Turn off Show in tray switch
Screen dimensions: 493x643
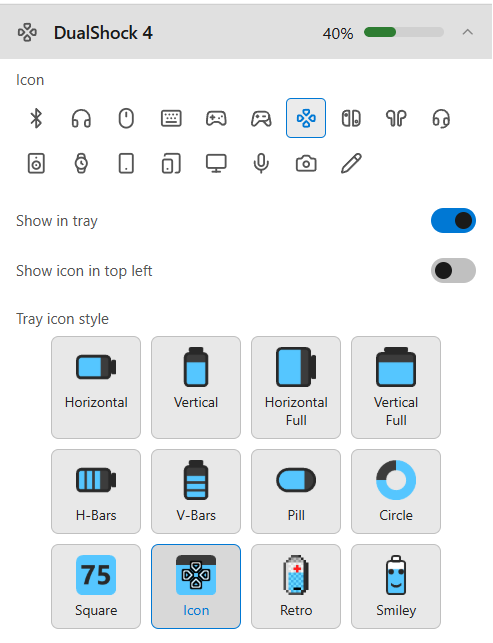(x=453, y=221)
